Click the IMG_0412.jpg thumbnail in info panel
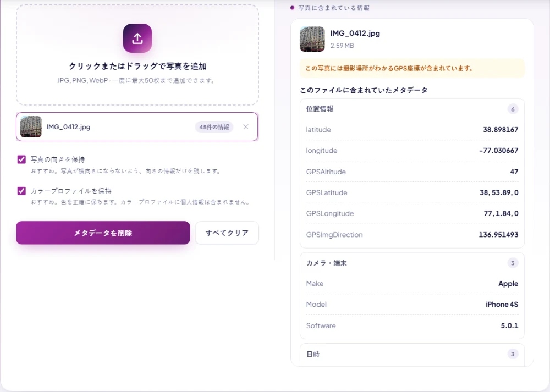 [312, 39]
